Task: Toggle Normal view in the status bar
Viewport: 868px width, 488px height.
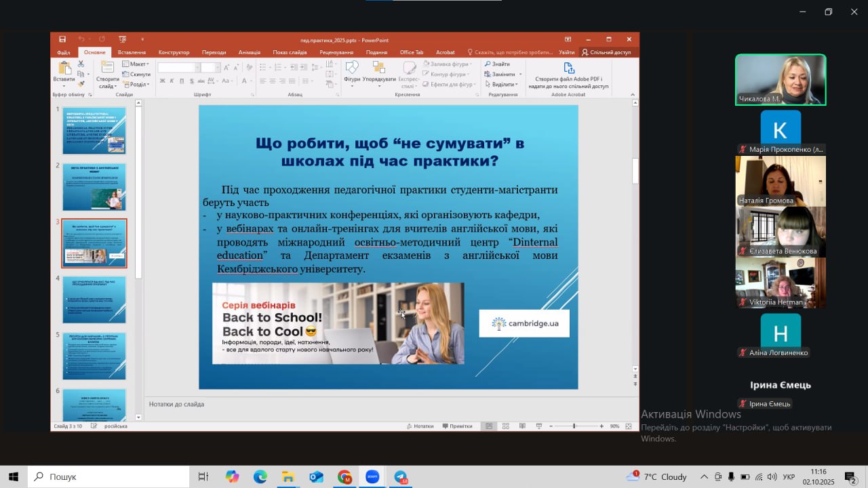Action: (488, 426)
